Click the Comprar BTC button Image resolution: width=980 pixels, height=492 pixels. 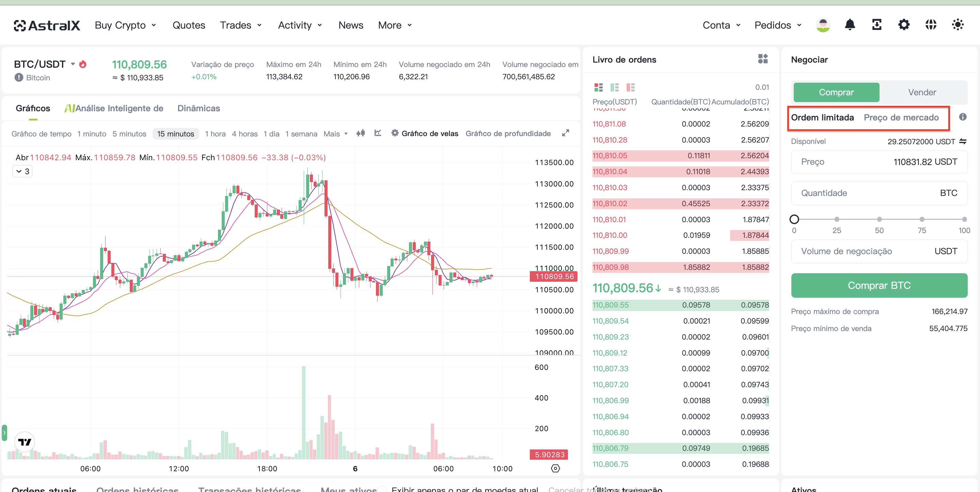[879, 285]
